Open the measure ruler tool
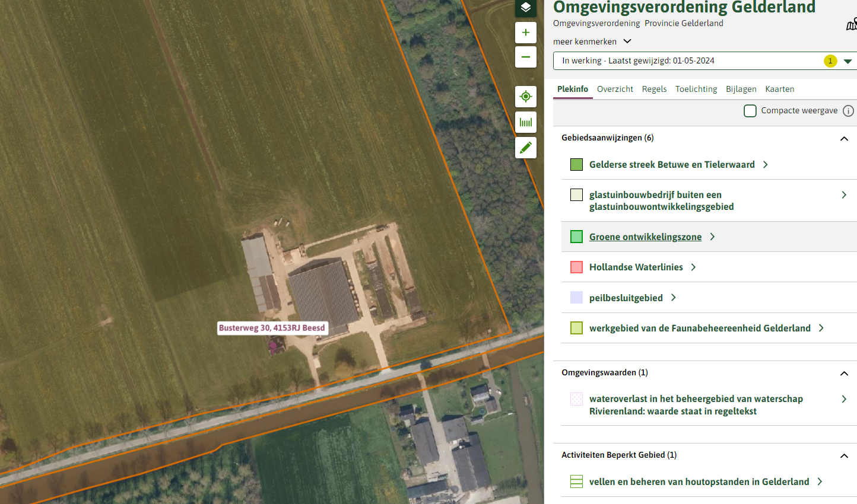 click(526, 122)
